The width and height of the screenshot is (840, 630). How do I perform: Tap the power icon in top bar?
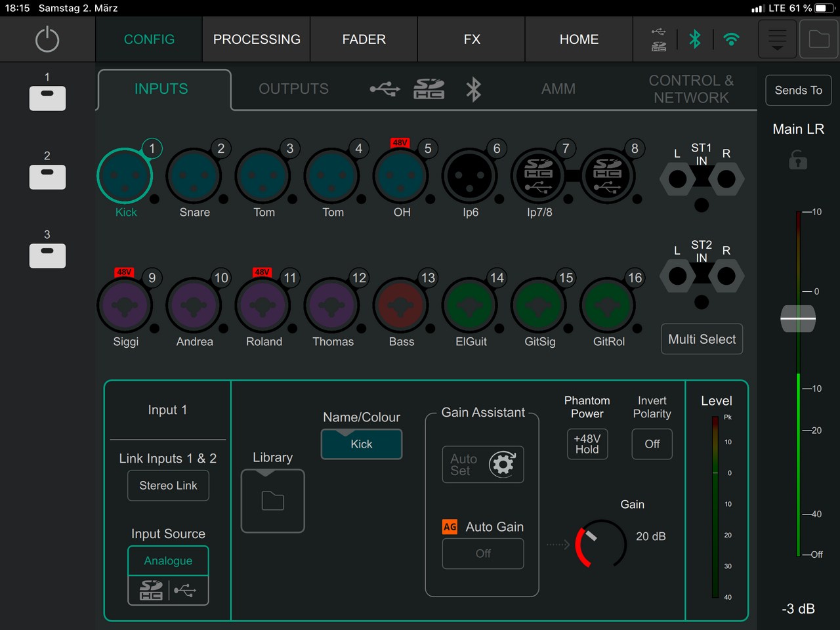47,39
